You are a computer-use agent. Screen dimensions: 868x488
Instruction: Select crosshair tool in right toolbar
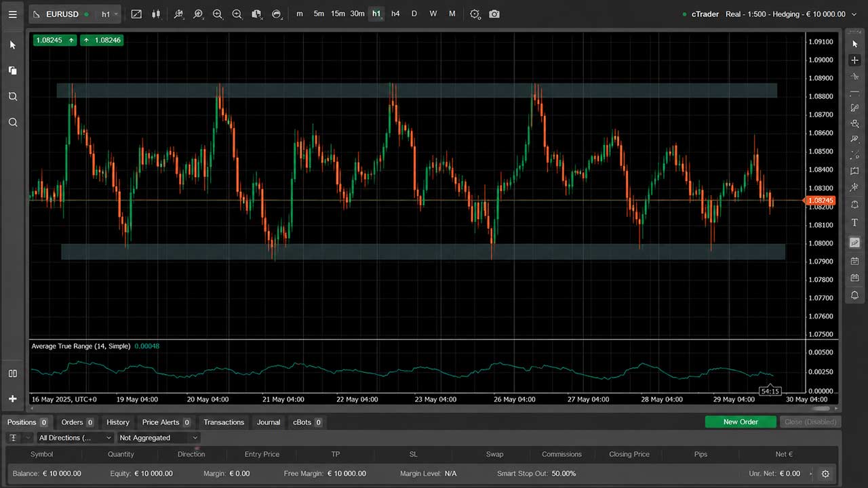(x=854, y=60)
